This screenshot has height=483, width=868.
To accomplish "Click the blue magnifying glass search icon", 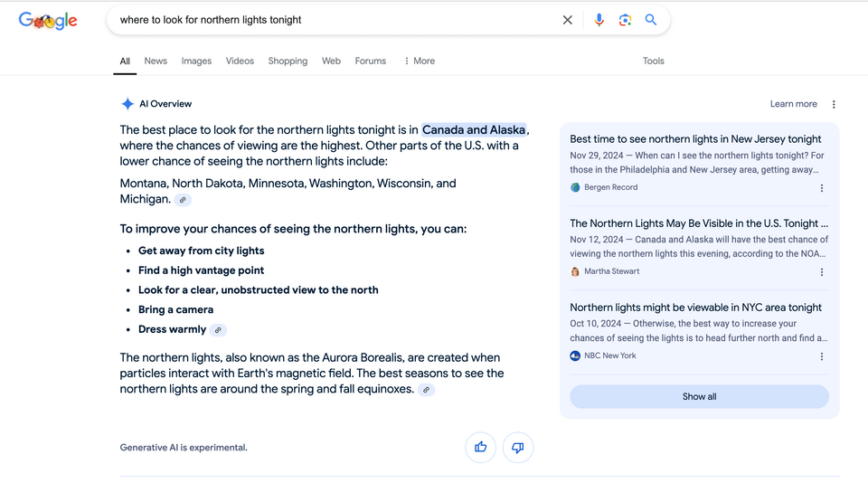I will (651, 20).
